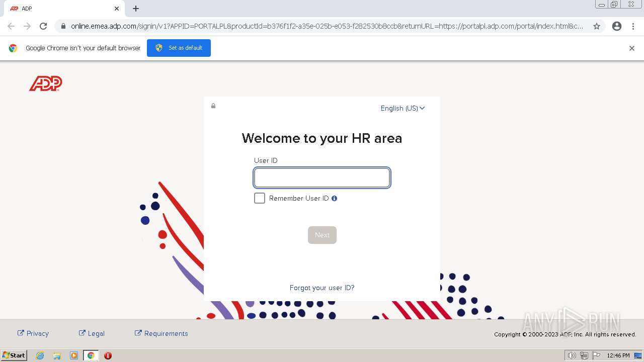Open the Forgot your user ID? link
This screenshot has height=362, width=644.
pyautogui.click(x=322, y=288)
